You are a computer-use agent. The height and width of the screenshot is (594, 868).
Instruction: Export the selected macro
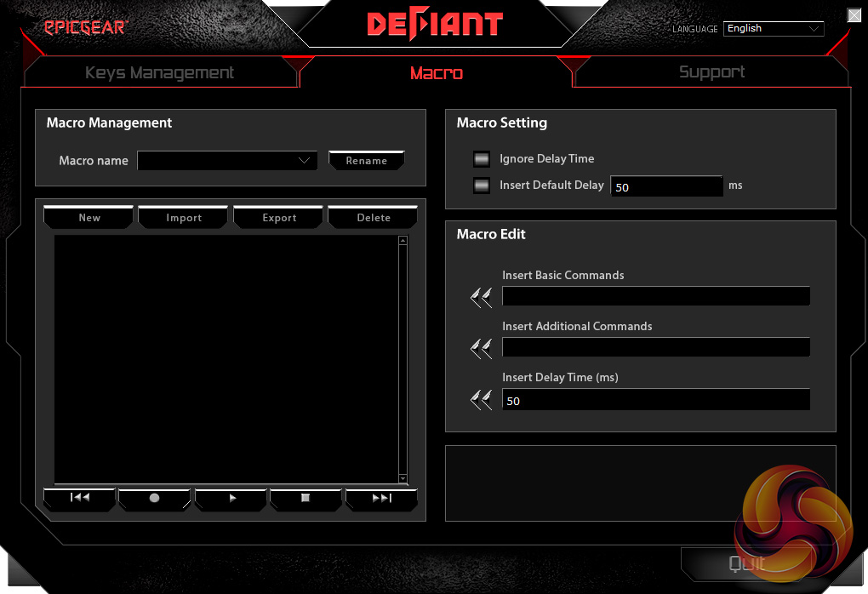coord(278,218)
